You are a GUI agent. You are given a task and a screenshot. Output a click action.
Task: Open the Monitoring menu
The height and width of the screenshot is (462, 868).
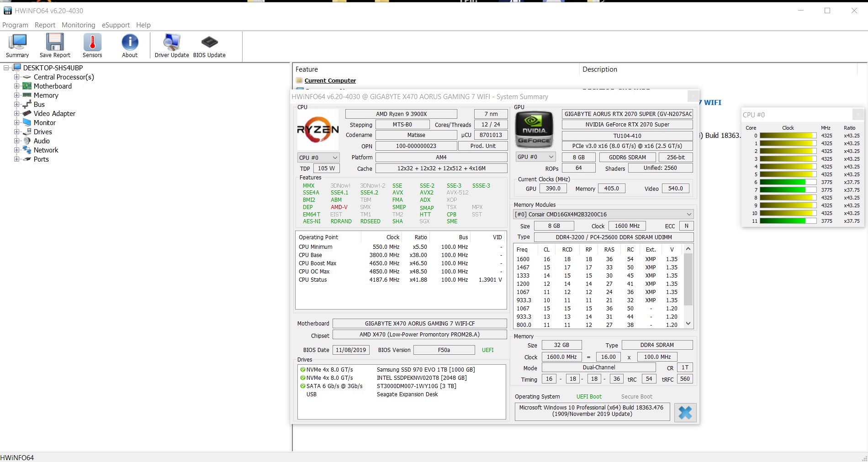coord(79,25)
